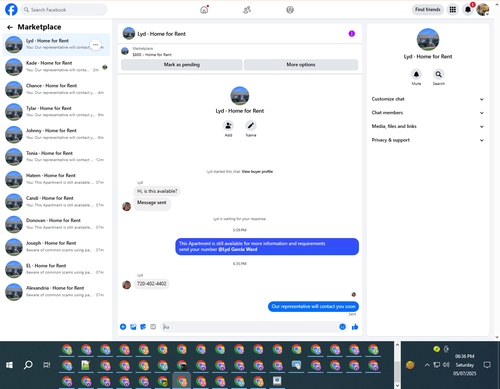Mute the Lyd conversation
Screen dimensions: 500x389
(x=416, y=74)
